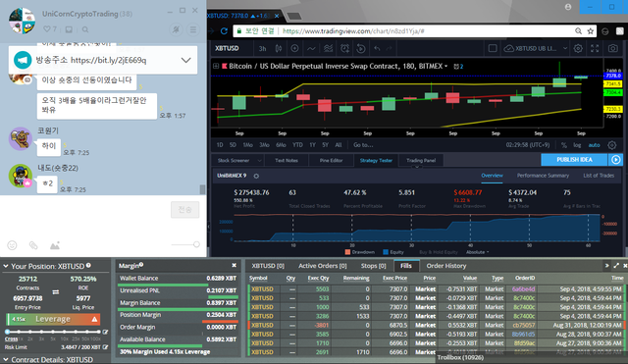
Task: Open symbol title dropdown arrow after BITMEX
Action: pyautogui.click(x=446, y=66)
